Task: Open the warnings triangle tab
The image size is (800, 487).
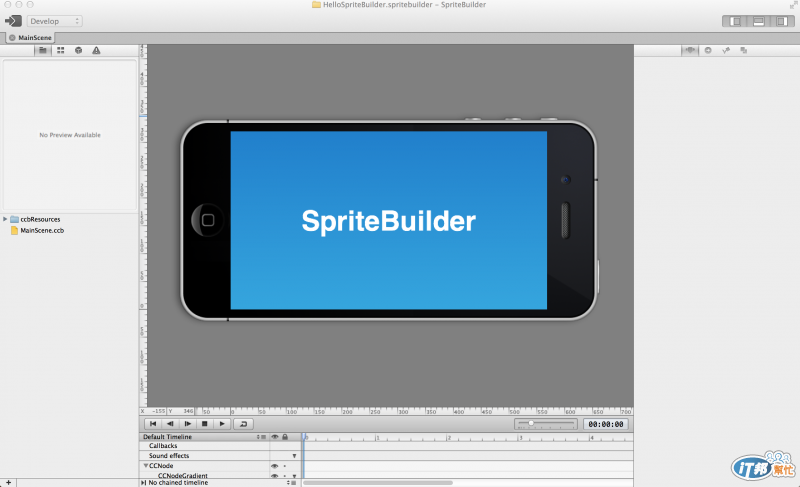Action: tap(96, 50)
